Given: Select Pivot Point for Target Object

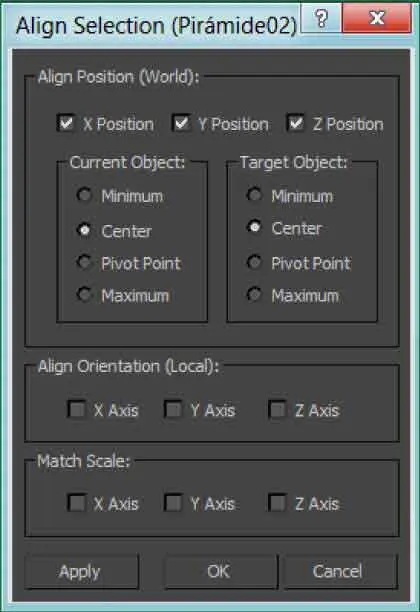Looking at the screenshot, I should coord(254,262).
